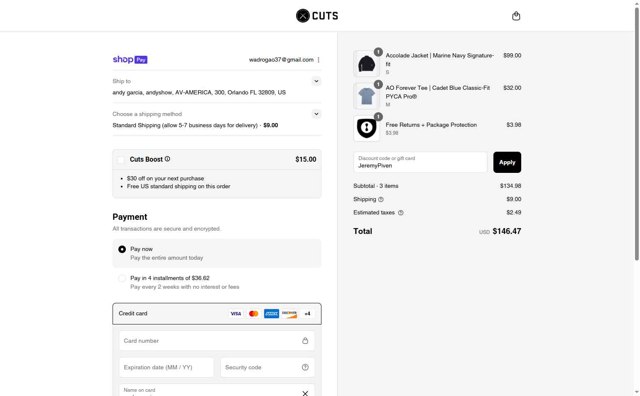Click the Orlando FL shipping address text

coord(199,93)
